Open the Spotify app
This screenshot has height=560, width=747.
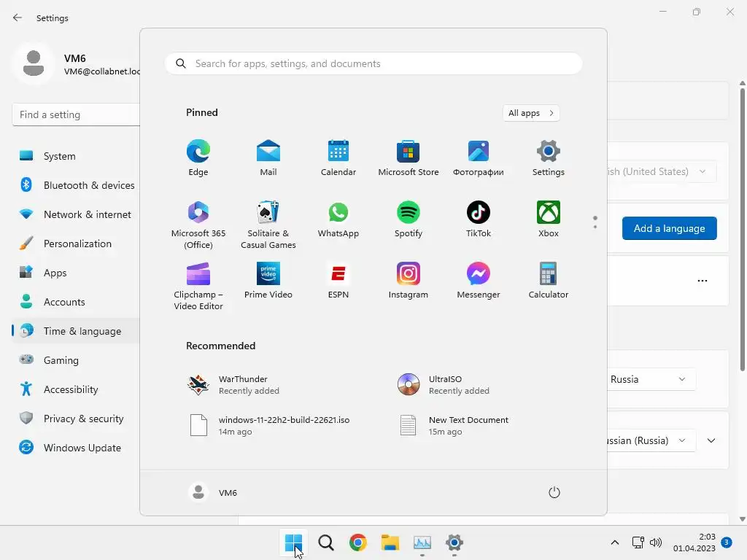409,219
